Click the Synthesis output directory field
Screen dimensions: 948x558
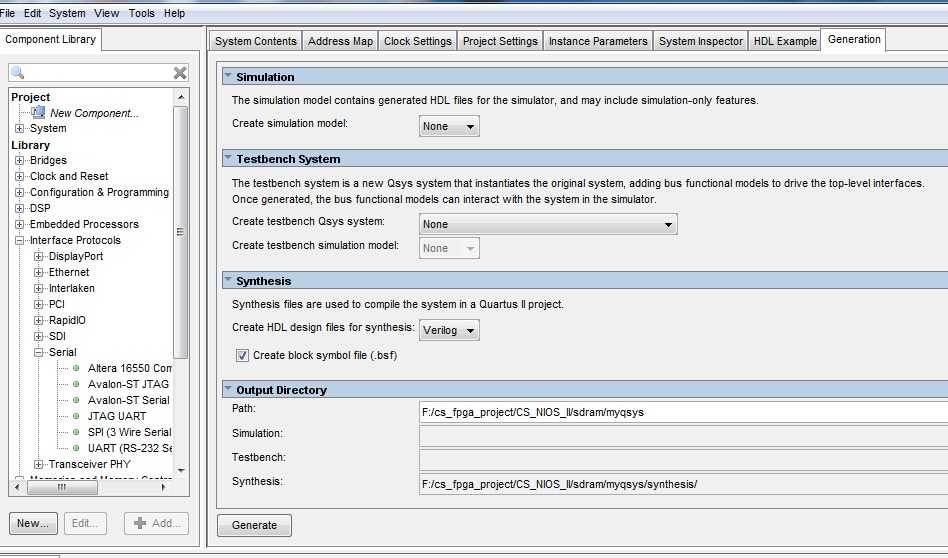683,484
